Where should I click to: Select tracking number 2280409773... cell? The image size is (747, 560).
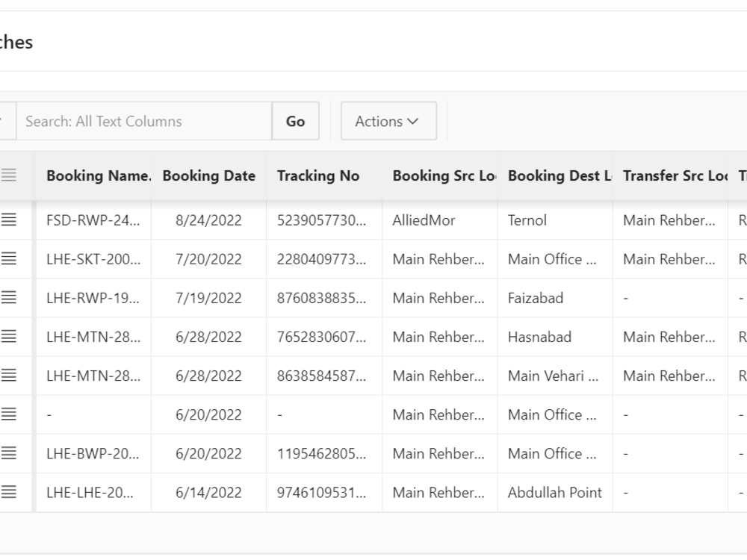pyautogui.click(x=324, y=259)
